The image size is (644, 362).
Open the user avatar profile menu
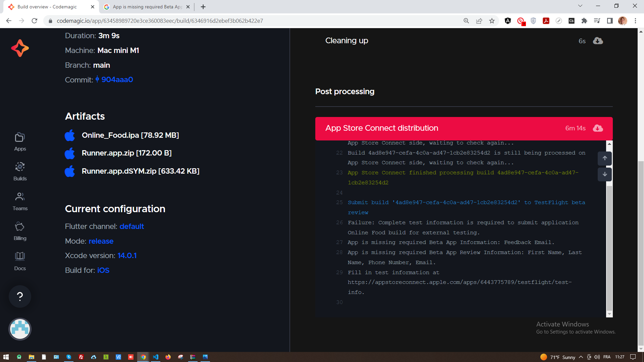(20, 329)
